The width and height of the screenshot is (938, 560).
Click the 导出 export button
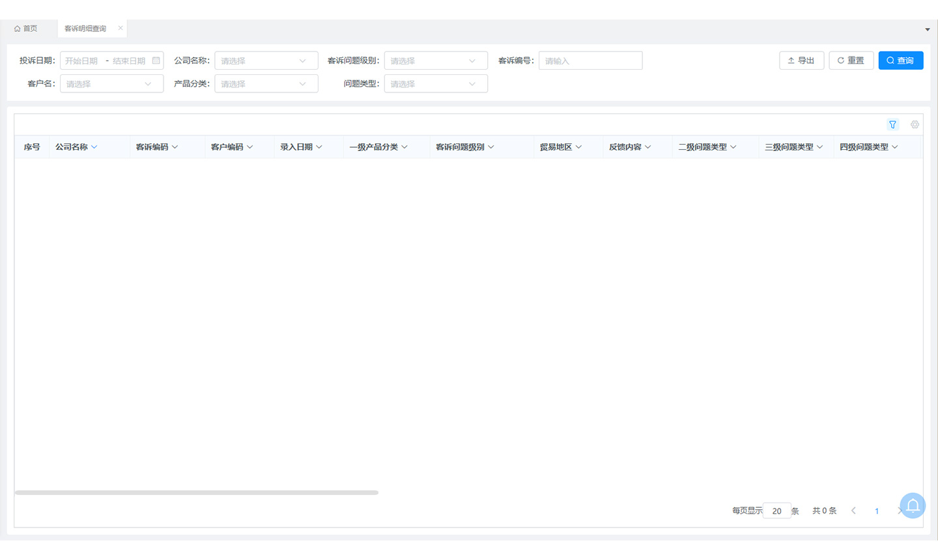[801, 61]
